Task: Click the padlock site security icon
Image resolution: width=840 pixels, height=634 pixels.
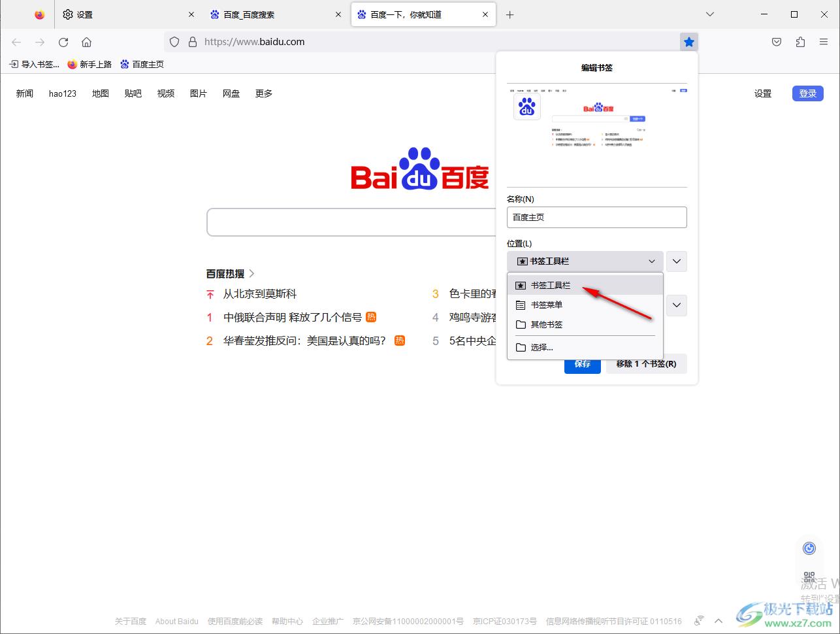Action: click(192, 42)
